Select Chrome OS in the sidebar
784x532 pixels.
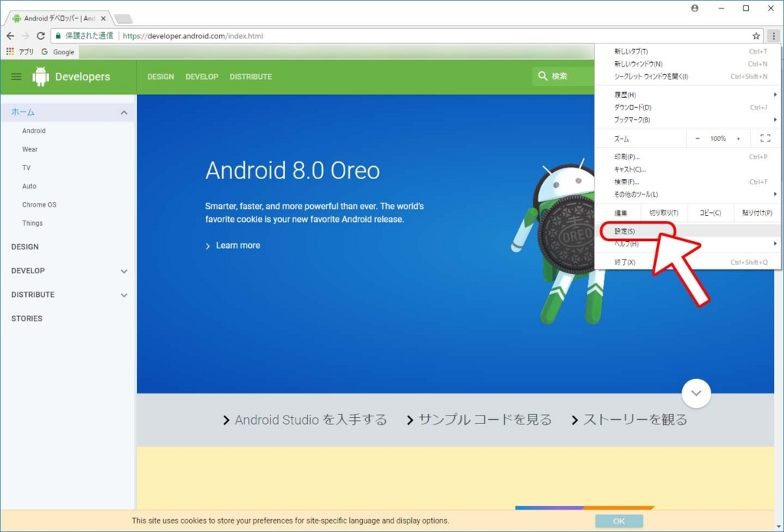pos(39,204)
